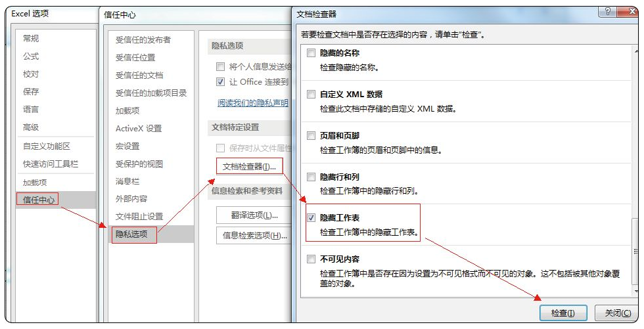Open 受信任位置 in Trust Center
Image resolution: width=644 pixels, height=329 pixels.
click(x=135, y=57)
